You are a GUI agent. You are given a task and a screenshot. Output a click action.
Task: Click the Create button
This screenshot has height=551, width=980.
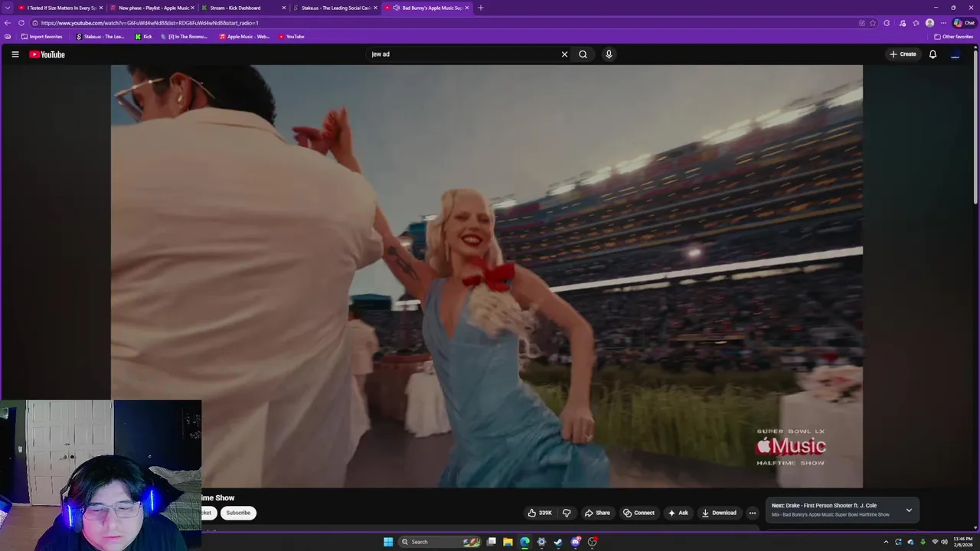coord(903,54)
